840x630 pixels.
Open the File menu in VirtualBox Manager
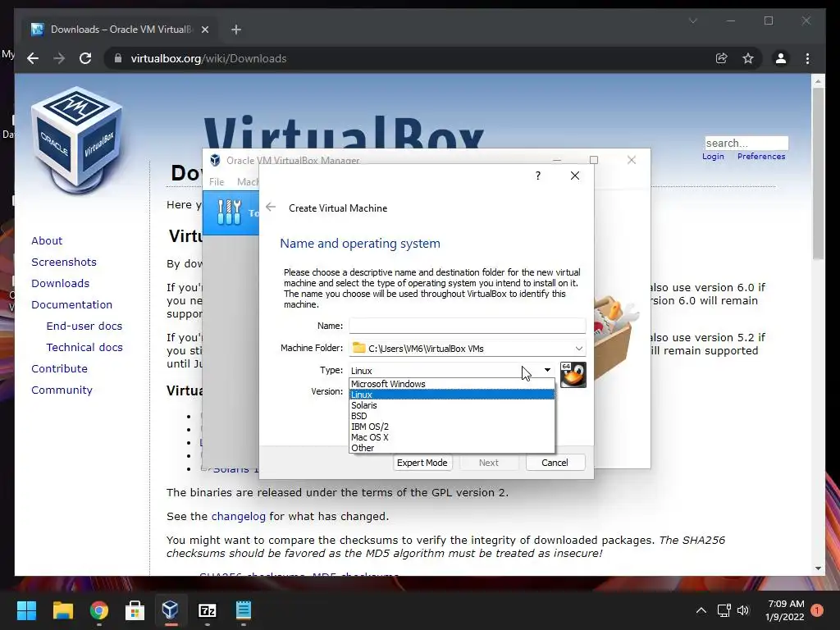pyautogui.click(x=217, y=181)
